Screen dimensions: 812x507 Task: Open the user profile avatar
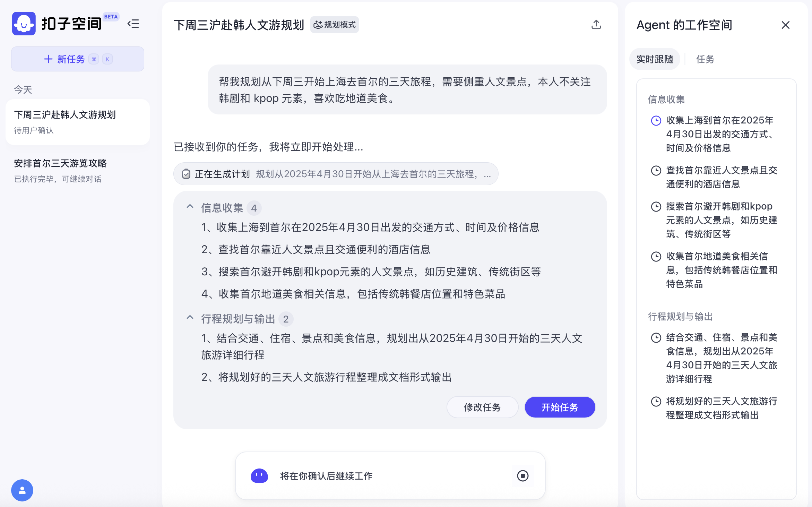(x=22, y=490)
